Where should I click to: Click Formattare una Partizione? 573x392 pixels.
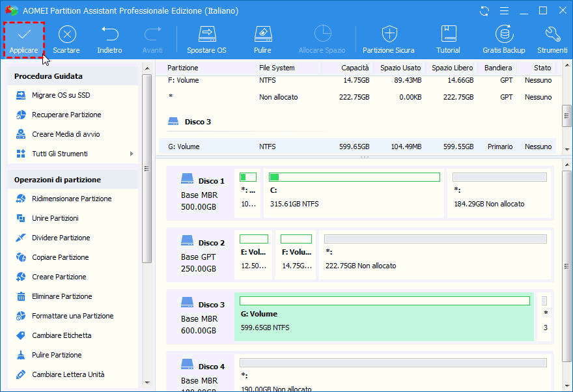point(72,316)
